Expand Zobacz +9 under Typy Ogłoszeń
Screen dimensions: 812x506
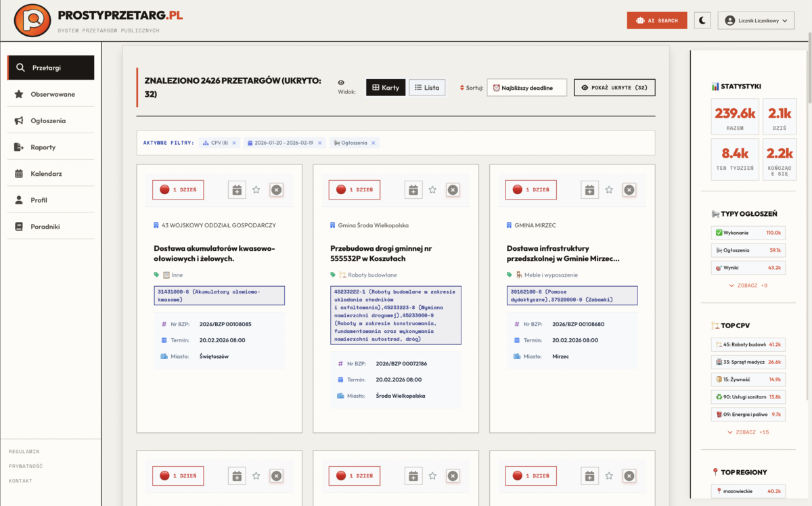pyautogui.click(x=748, y=285)
